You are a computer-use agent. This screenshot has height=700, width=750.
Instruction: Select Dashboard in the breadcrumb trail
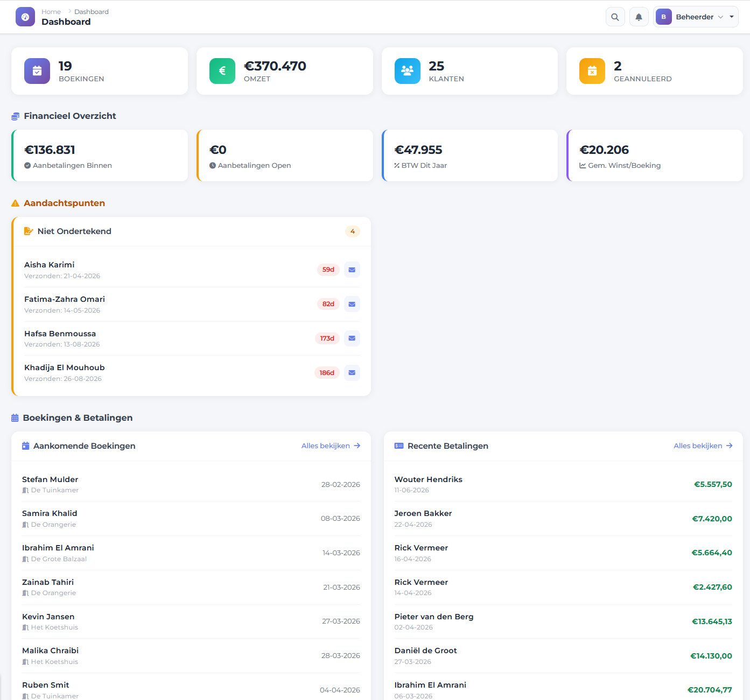click(x=91, y=11)
